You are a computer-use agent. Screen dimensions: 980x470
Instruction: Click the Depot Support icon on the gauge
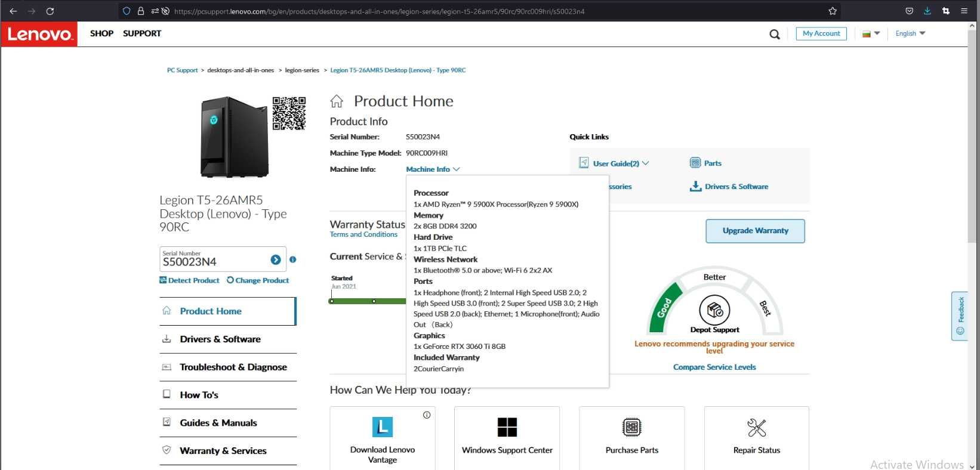714,310
